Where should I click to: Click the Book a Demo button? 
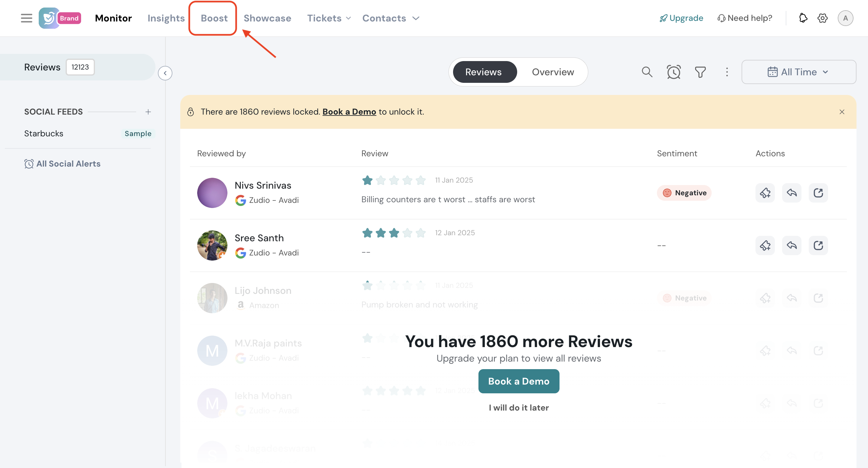coord(519,381)
